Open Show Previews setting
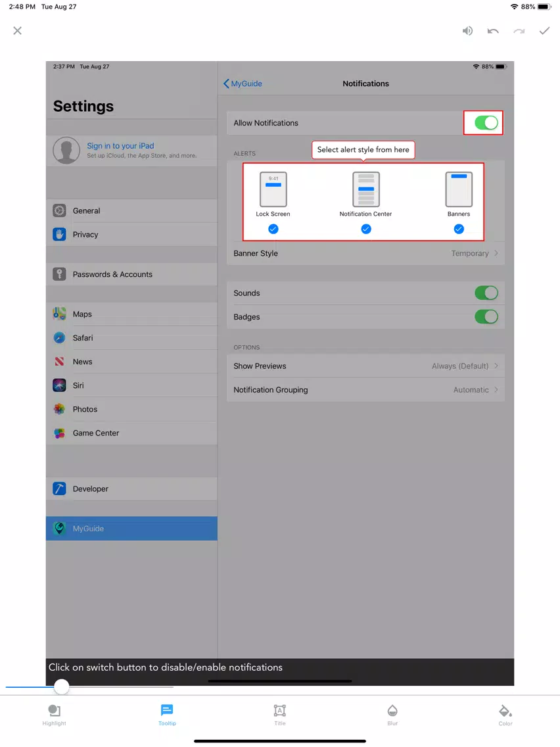560x747 pixels. click(x=365, y=366)
